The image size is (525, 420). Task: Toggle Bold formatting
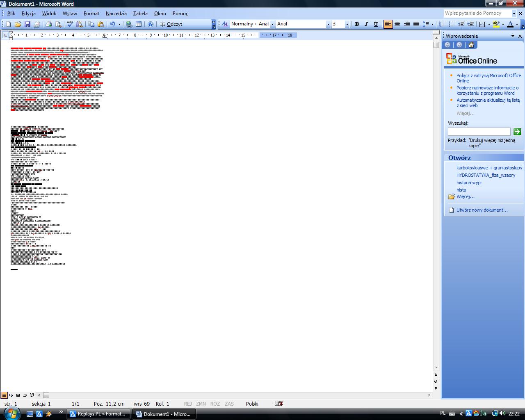click(x=357, y=24)
